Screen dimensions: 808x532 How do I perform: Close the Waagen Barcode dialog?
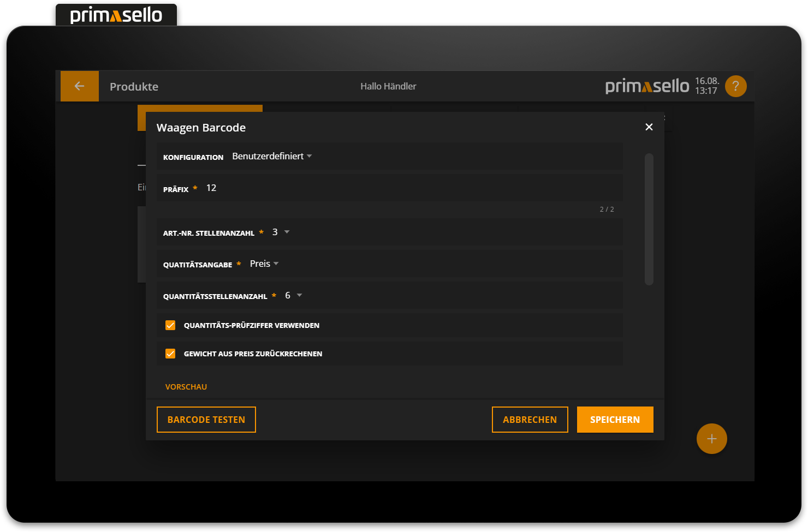click(649, 127)
